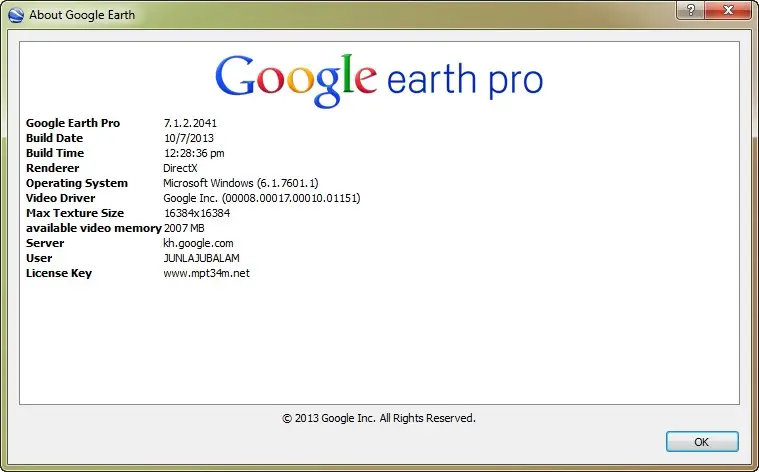
Task: Select the Build Time value 12:28:36 pm
Action: [x=194, y=153]
